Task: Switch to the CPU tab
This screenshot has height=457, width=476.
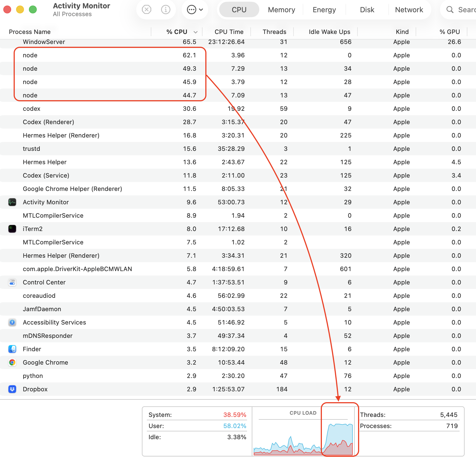Action: (x=239, y=10)
